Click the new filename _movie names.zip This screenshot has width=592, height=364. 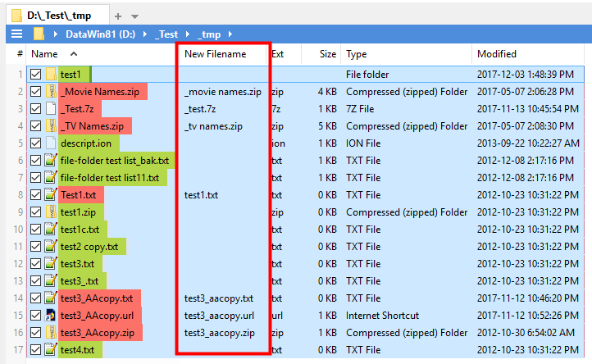pyautogui.click(x=223, y=92)
